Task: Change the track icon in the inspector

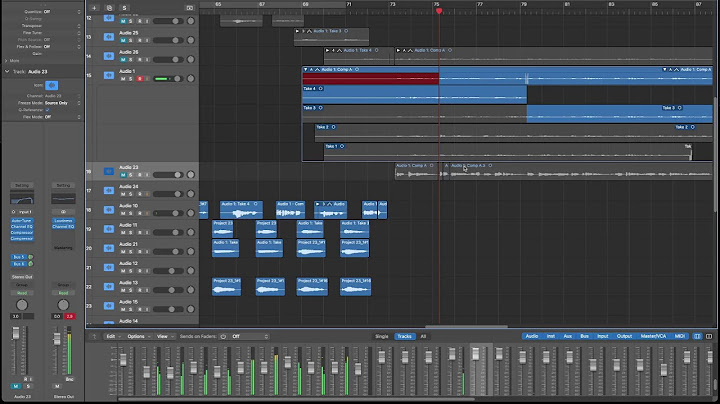Action: pyautogui.click(x=51, y=85)
